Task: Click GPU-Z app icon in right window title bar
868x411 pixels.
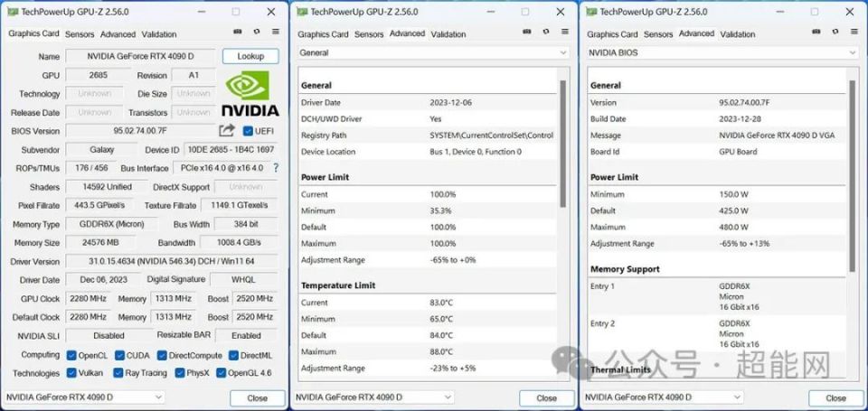Action: click(x=591, y=12)
